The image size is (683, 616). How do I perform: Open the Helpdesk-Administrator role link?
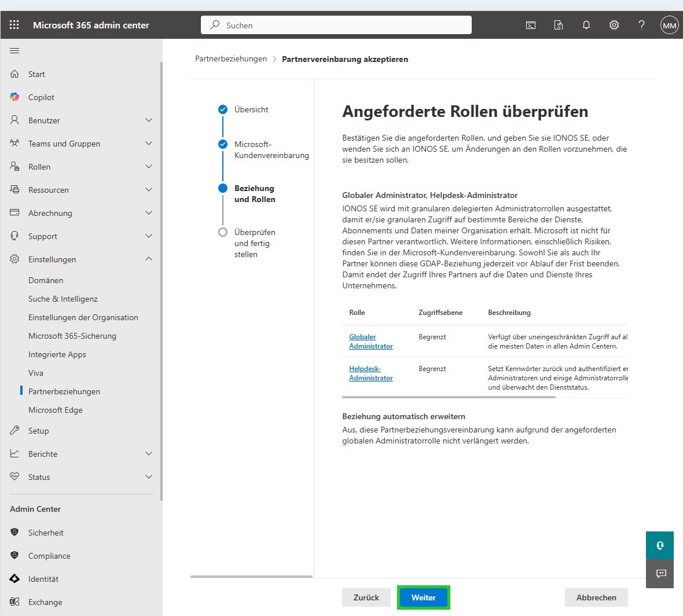(370, 373)
